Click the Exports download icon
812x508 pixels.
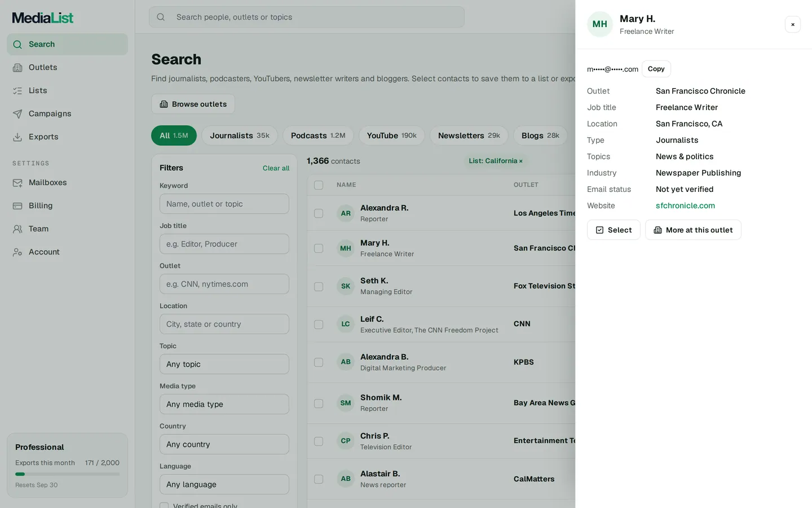[x=17, y=137]
